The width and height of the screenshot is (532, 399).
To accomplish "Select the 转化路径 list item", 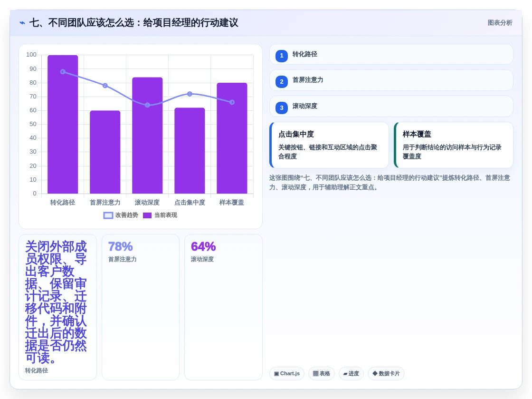I will (391, 54).
